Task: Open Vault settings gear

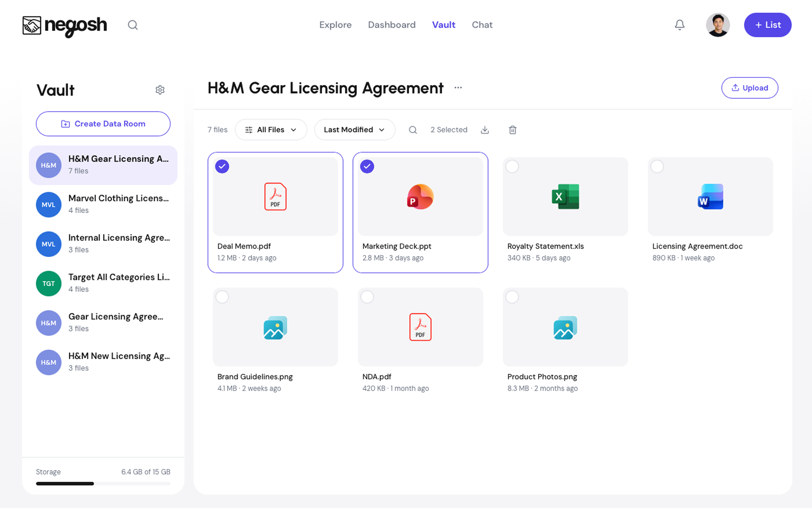Action: pyautogui.click(x=160, y=90)
